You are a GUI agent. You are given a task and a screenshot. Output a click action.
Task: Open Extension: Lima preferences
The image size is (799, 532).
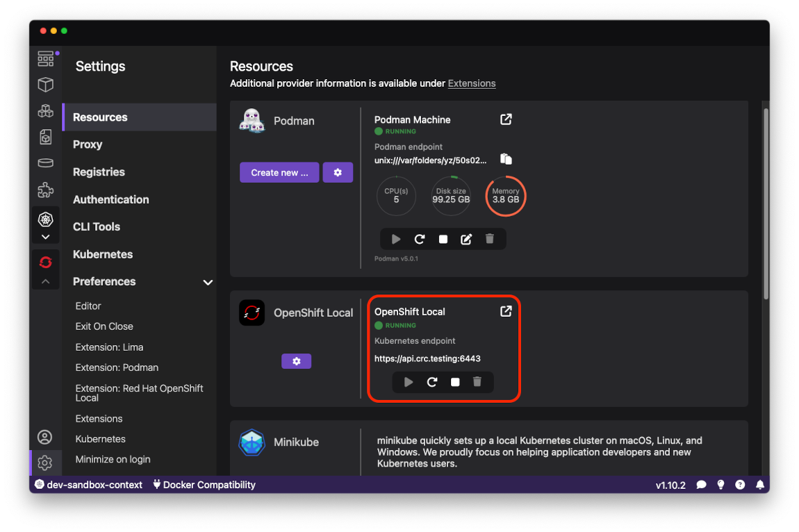(109, 347)
